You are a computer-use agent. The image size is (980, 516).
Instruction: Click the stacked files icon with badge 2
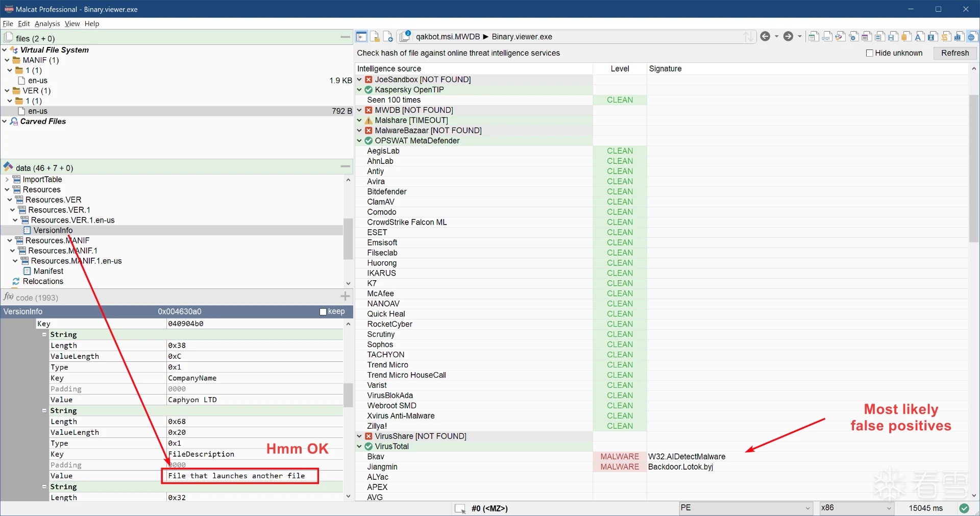pyautogui.click(x=405, y=36)
